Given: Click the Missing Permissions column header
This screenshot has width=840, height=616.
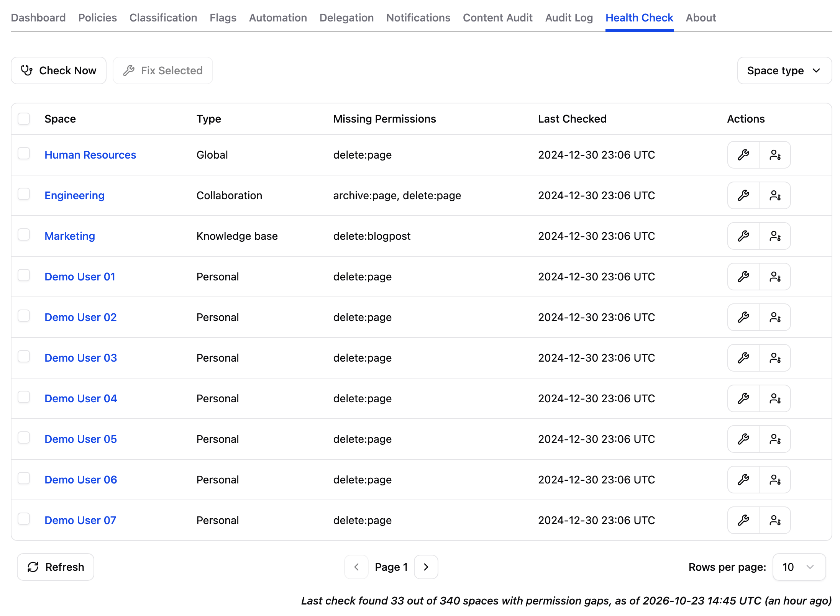Looking at the screenshot, I should pyautogui.click(x=385, y=119).
